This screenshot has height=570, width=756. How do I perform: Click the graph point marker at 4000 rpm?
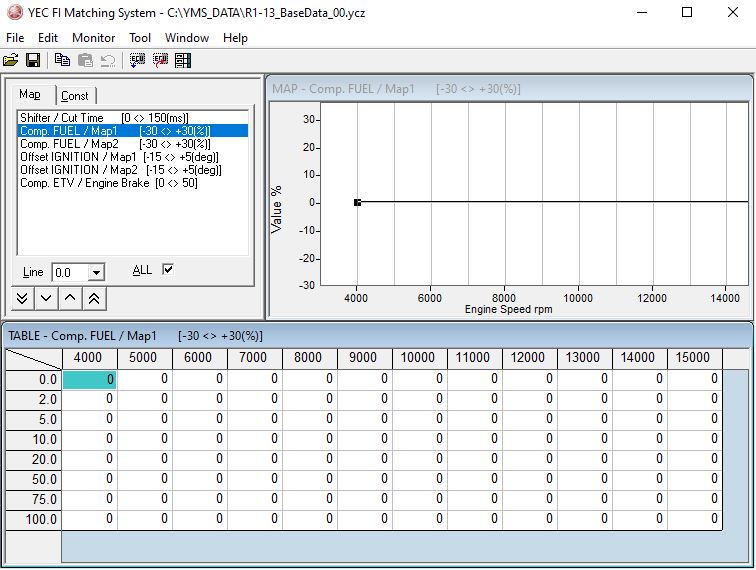357,202
